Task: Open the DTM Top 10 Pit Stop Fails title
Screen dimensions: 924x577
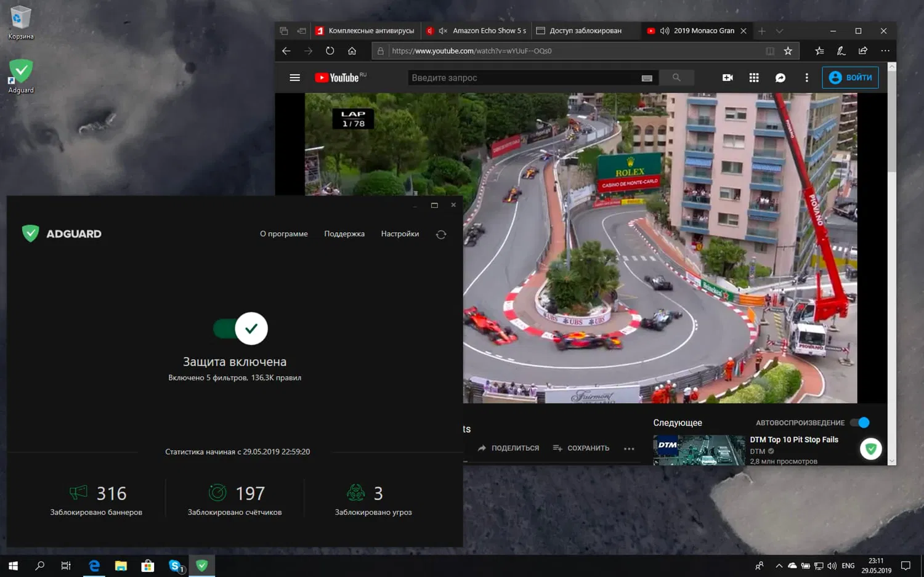Action: [x=794, y=440]
